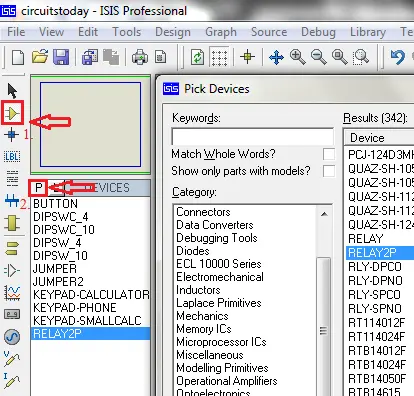
Task: Click the P pick devices button
Action: (x=38, y=188)
